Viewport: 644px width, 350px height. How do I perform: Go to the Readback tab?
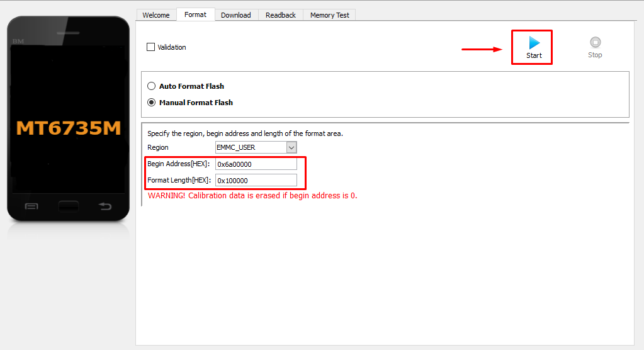pyautogui.click(x=280, y=15)
